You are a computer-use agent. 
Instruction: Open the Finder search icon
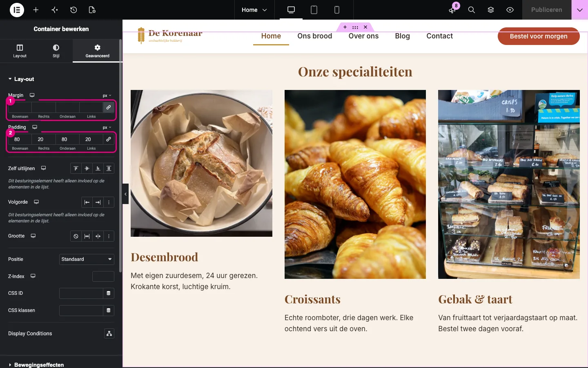pyautogui.click(x=472, y=10)
